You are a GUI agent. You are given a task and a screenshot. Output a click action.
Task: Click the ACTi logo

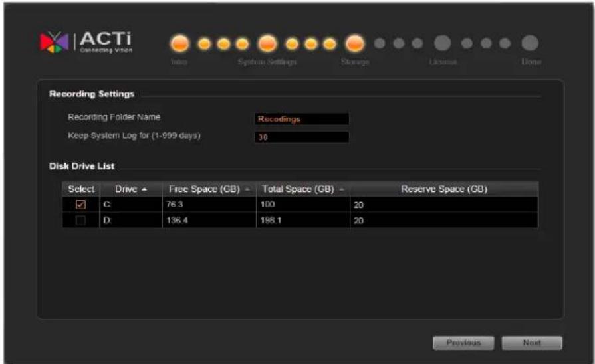86,42
